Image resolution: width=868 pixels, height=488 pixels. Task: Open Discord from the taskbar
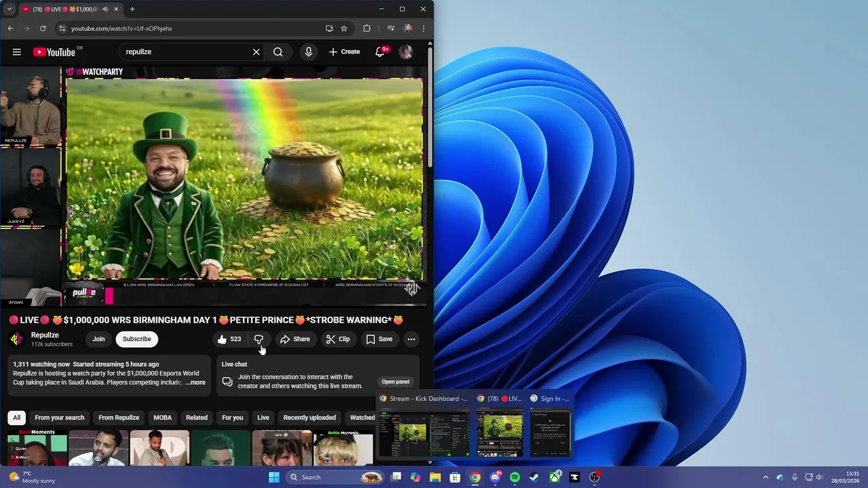495,477
